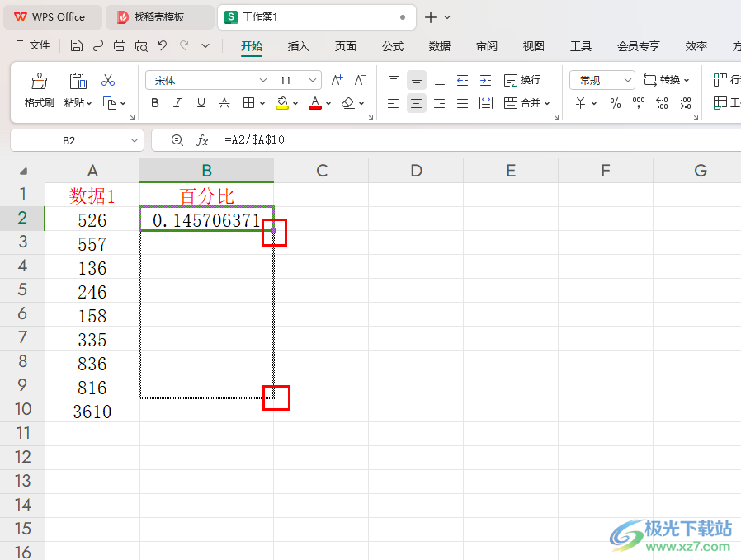
Task: Open the font size dropdown 11
Action: (313, 80)
